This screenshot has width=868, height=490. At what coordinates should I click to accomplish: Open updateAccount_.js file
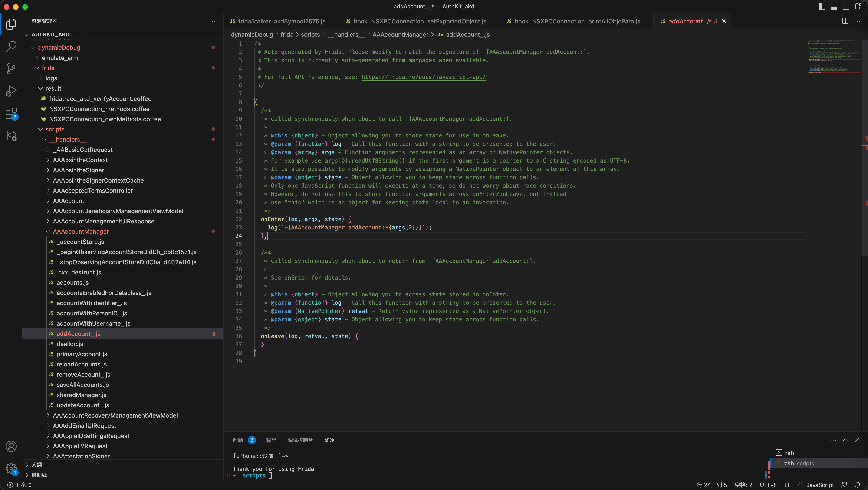pos(82,405)
